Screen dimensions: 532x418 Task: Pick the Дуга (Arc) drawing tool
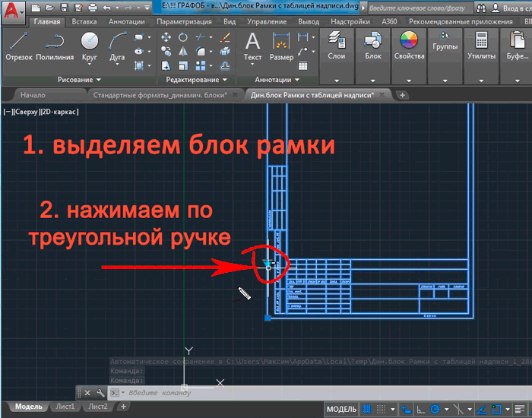tap(117, 47)
